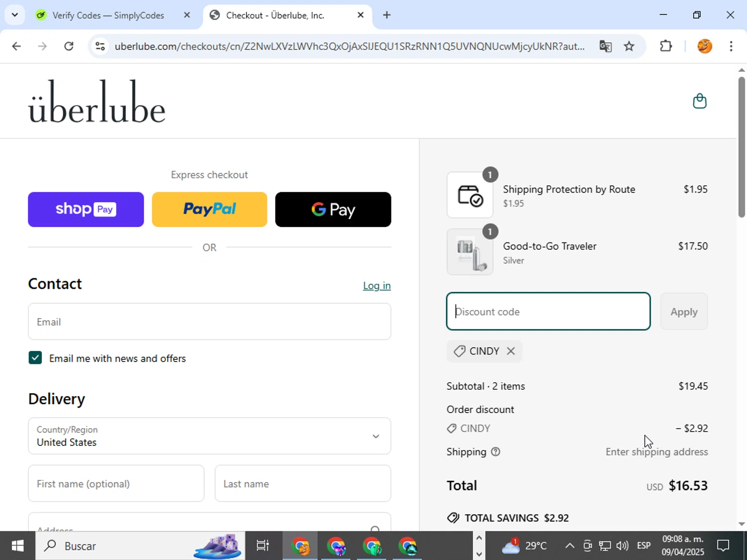The height and width of the screenshot is (560, 747).
Task: Open the clock showing 09:08 a. m.
Action: (x=683, y=546)
